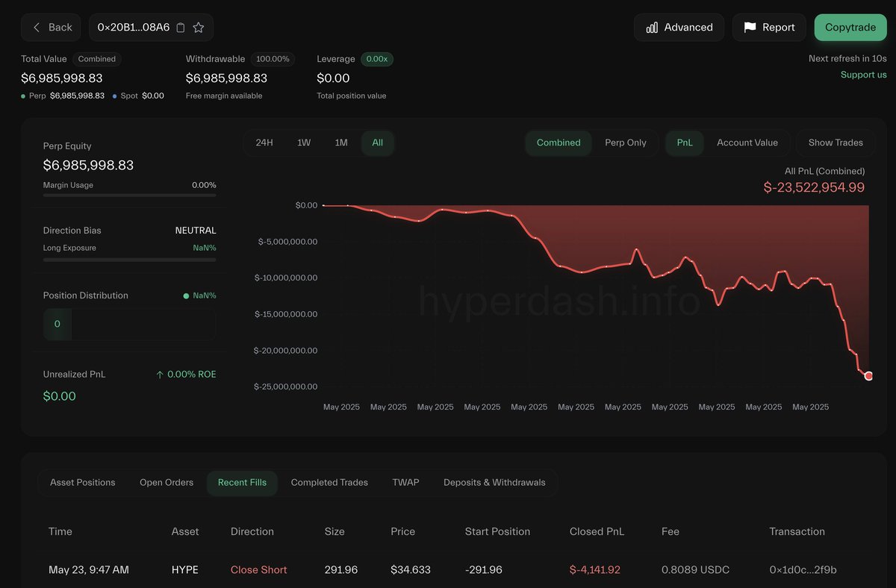The width and height of the screenshot is (896, 588).
Task: Open transaction hash 0x1d0c...2f9b
Action: (x=803, y=570)
